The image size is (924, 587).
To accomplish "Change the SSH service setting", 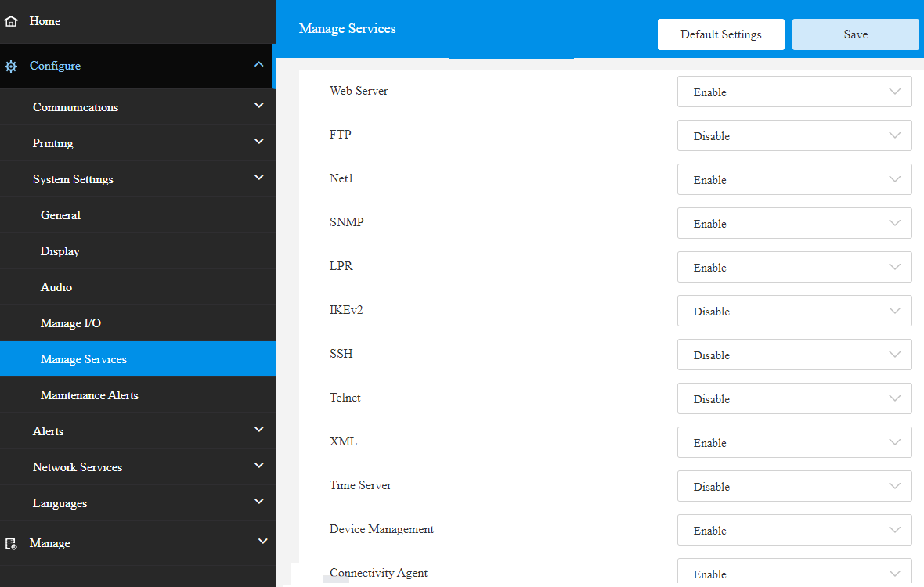I will click(x=794, y=355).
